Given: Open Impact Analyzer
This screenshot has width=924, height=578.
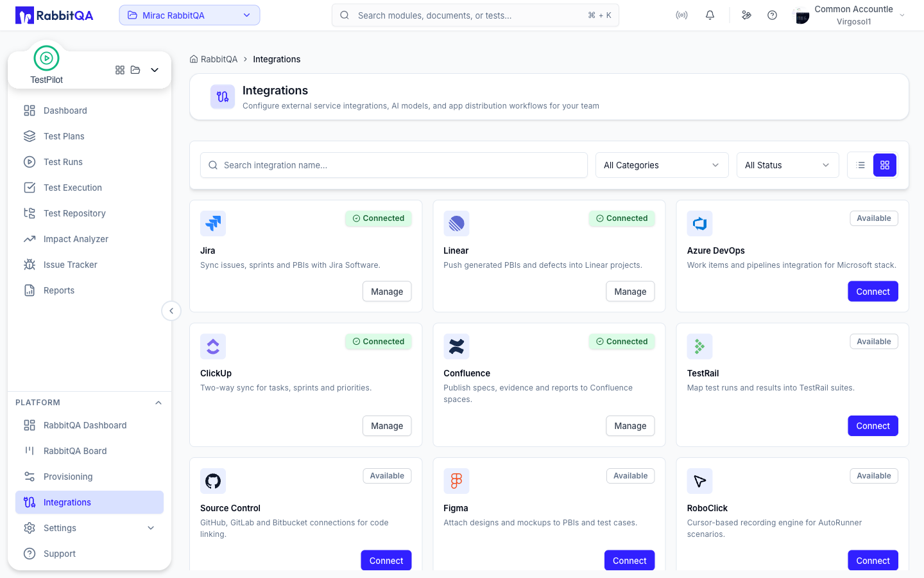Looking at the screenshot, I should tap(89, 239).
